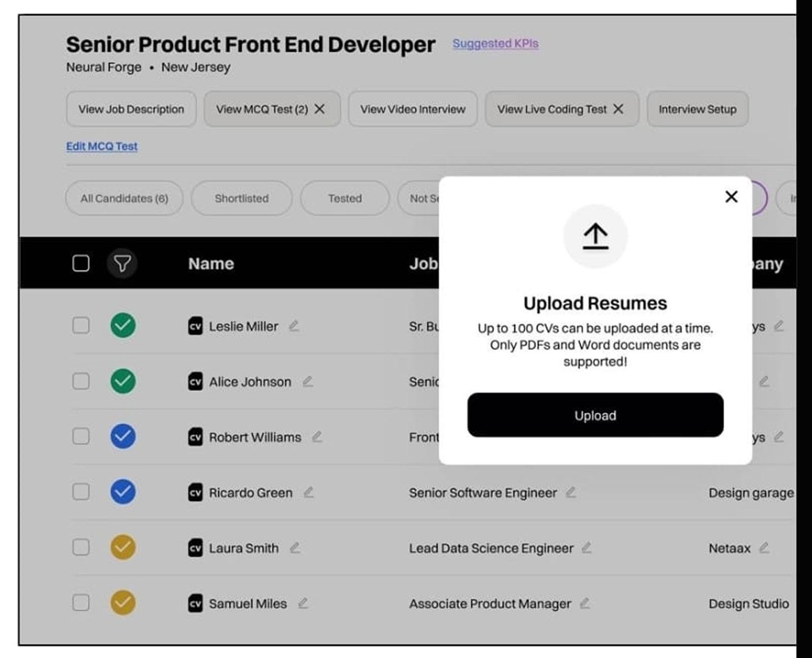Click the upload arrow icon in the dialog
Image resolution: width=812 pixels, height=658 pixels.
coord(595,235)
